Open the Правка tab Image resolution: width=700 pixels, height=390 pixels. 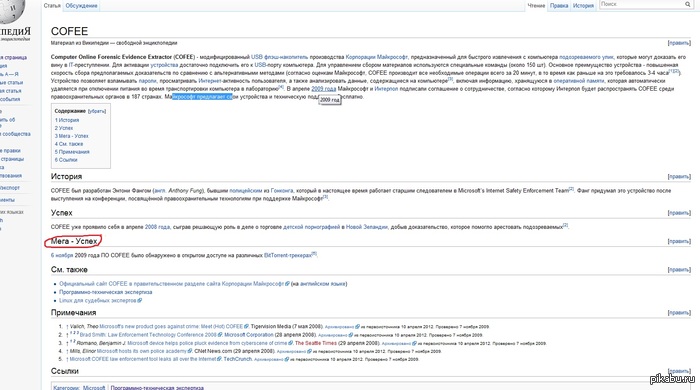tap(559, 6)
